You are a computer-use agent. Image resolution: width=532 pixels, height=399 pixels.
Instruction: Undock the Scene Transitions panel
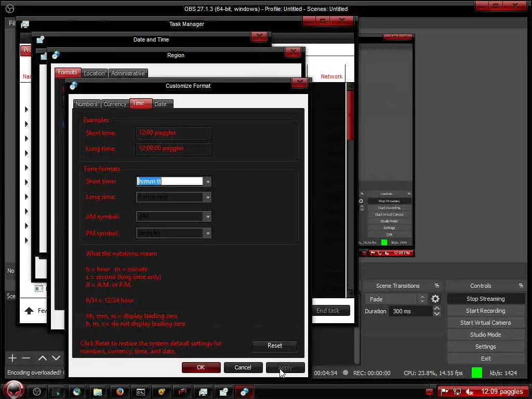(x=437, y=286)
